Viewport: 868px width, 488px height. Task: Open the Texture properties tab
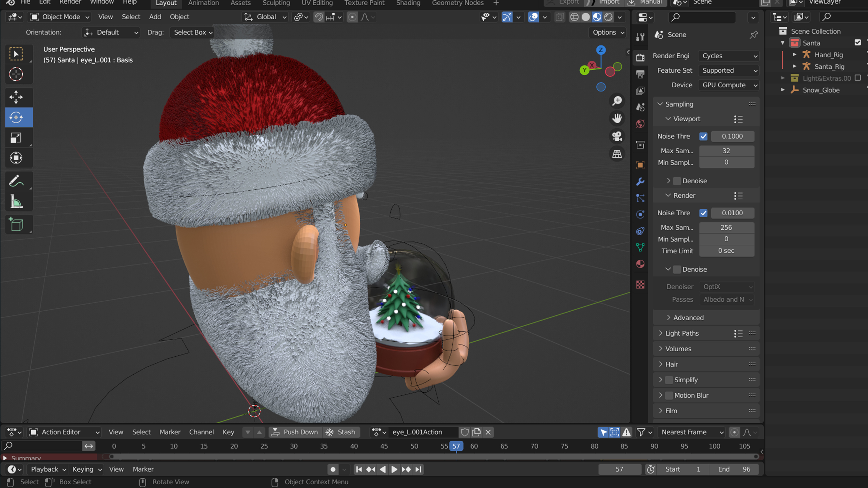(x=640, y=285)
